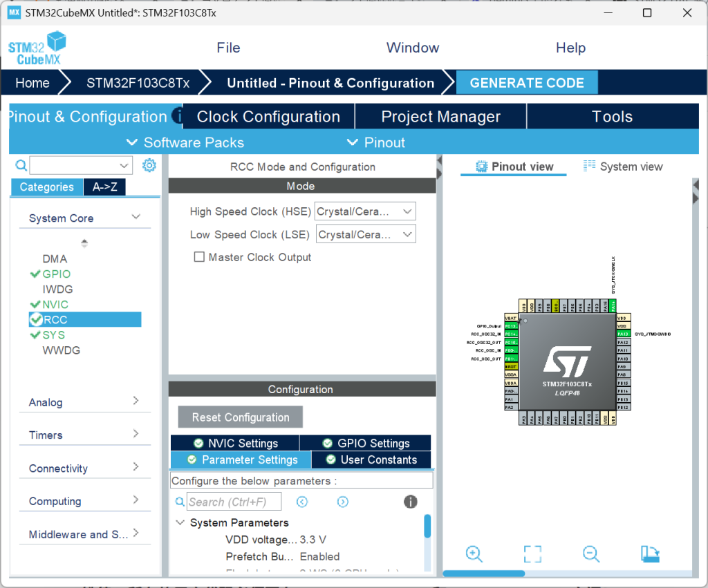Click the export pinout icon
Viewport: 708px width, 588px height.
click(x=650, y=553)
